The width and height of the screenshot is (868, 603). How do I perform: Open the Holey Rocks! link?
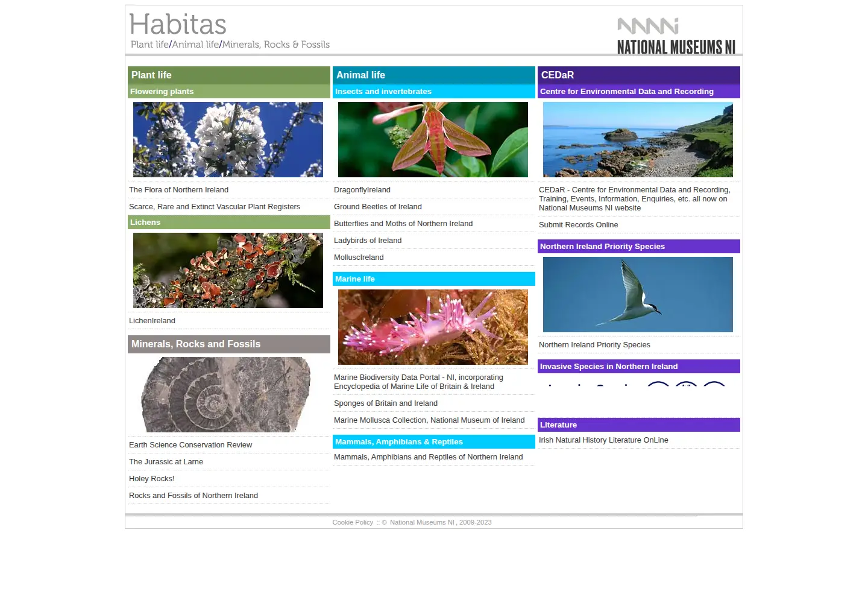151,479
